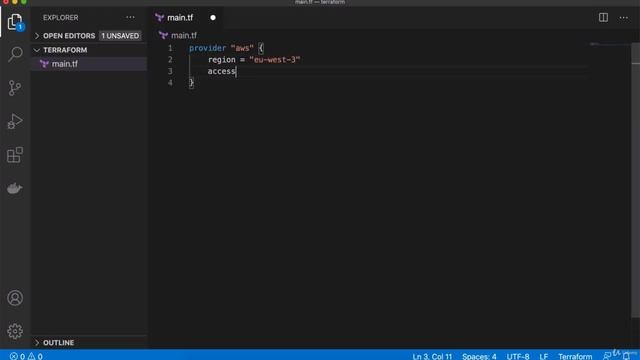Click the EXPLORER panel title

coord(60,18)
